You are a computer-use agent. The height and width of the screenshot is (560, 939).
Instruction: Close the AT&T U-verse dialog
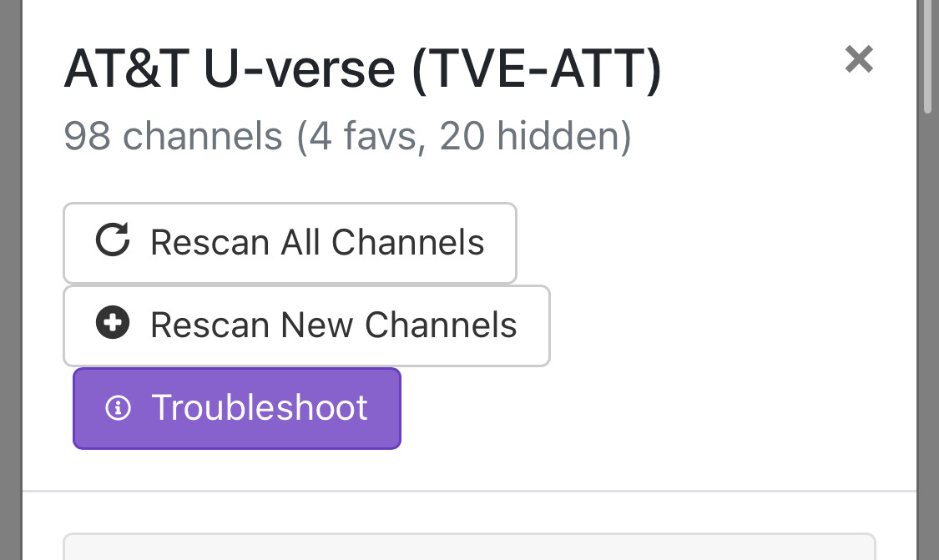(x=858, y=59)
